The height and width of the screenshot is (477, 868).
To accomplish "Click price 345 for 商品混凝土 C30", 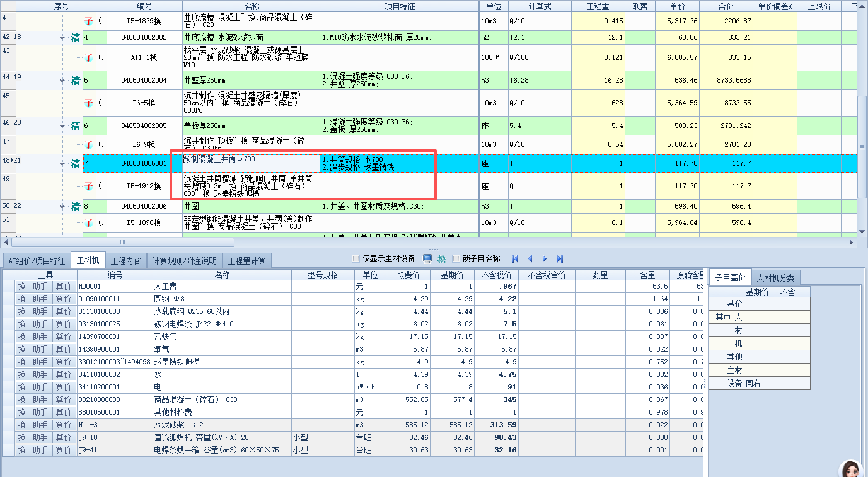I will point(496,399).
